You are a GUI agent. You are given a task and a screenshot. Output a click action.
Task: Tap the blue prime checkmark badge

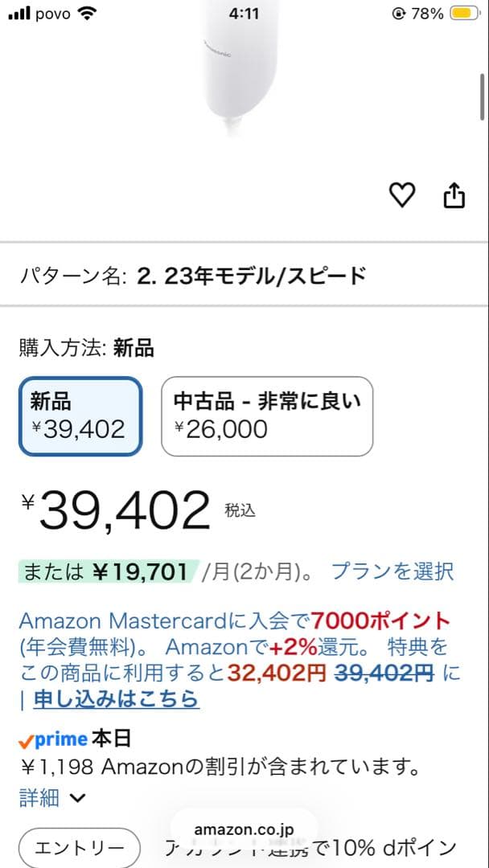coord(51,739)
